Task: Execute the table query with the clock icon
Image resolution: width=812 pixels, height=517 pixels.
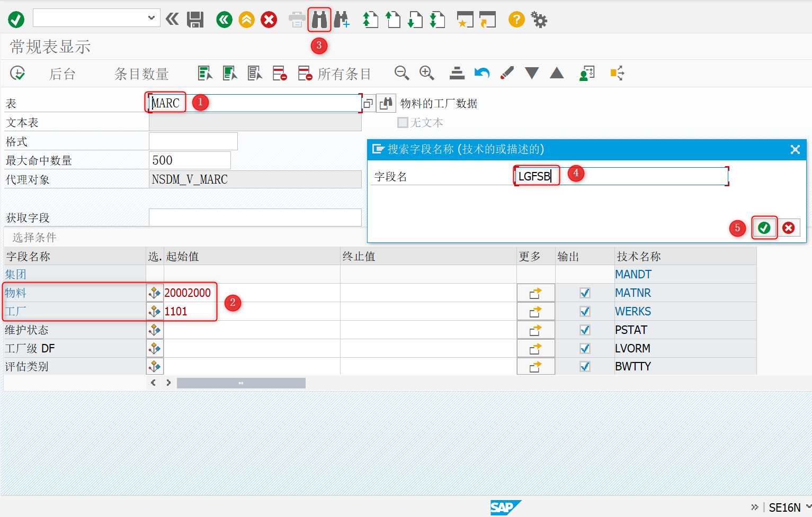Action: (x=17, y=73)
